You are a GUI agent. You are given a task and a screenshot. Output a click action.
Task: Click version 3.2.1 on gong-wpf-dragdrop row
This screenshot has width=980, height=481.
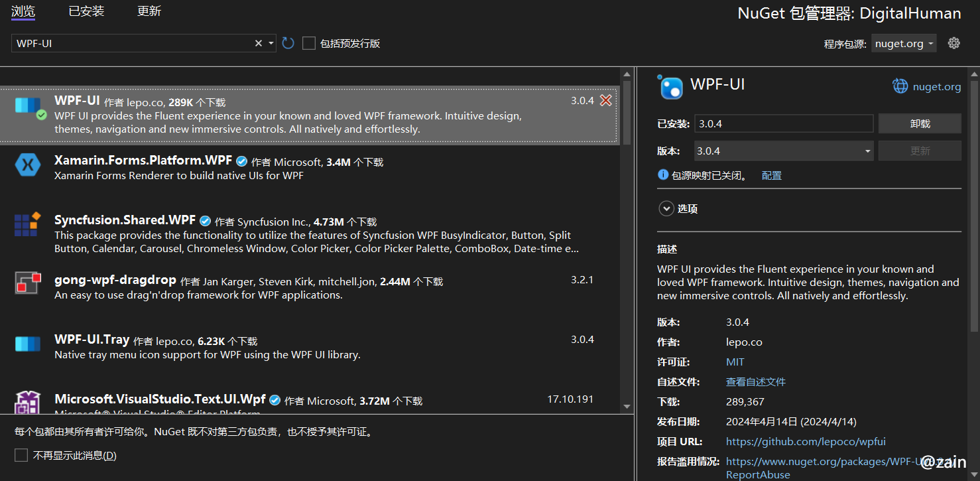[582, 279]
